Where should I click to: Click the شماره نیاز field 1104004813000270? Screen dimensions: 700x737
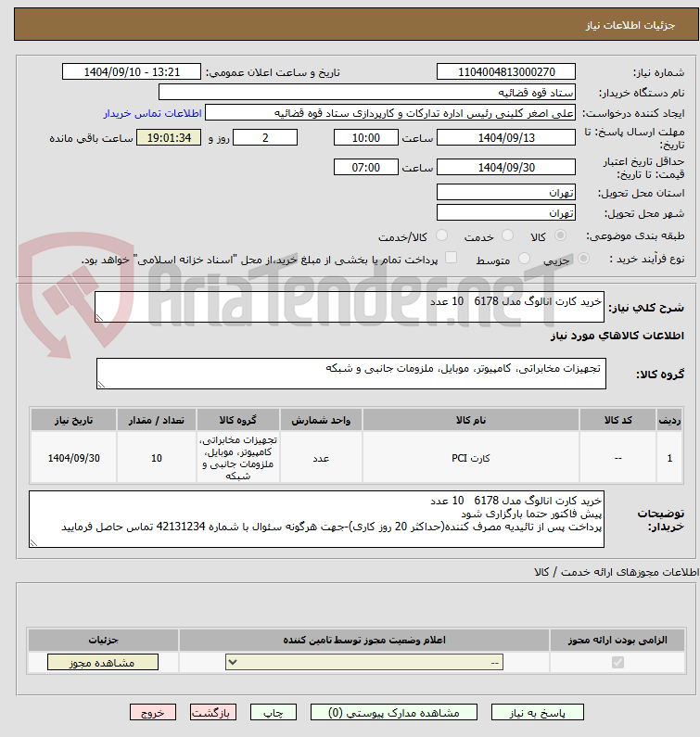pyautogui.click(x=506, y=72)
